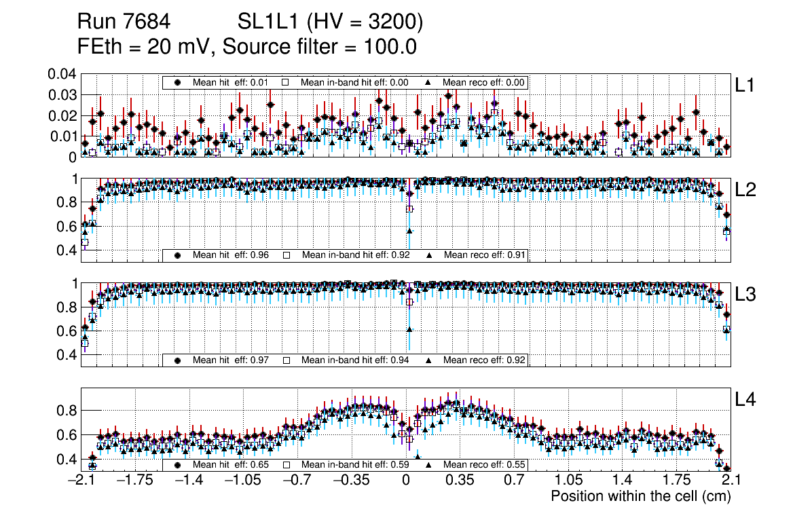
Task: Click the 0.04 tick label on L1 y-axis
Action: click(x=62, y=73)
